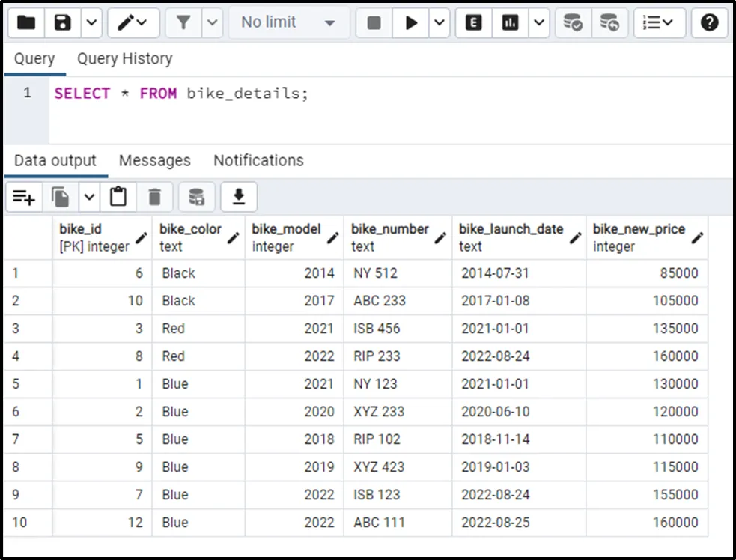Screen dimensions: 736x560
Task: Click the Execute query play button
Action: pyautogui.click(x=411, y=23)
